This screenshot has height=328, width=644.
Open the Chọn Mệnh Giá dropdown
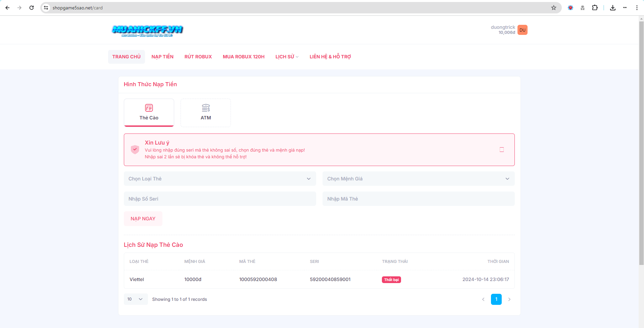(418, 179)
